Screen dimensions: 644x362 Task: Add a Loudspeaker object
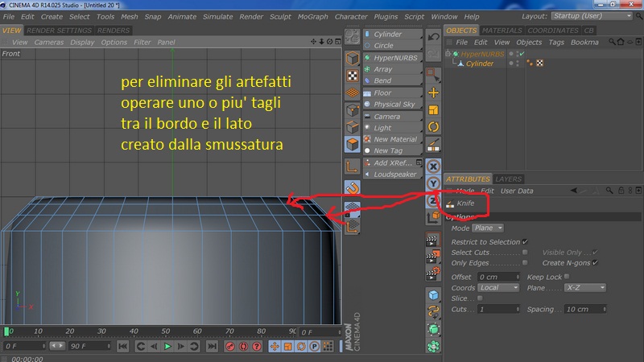(393, 174)
